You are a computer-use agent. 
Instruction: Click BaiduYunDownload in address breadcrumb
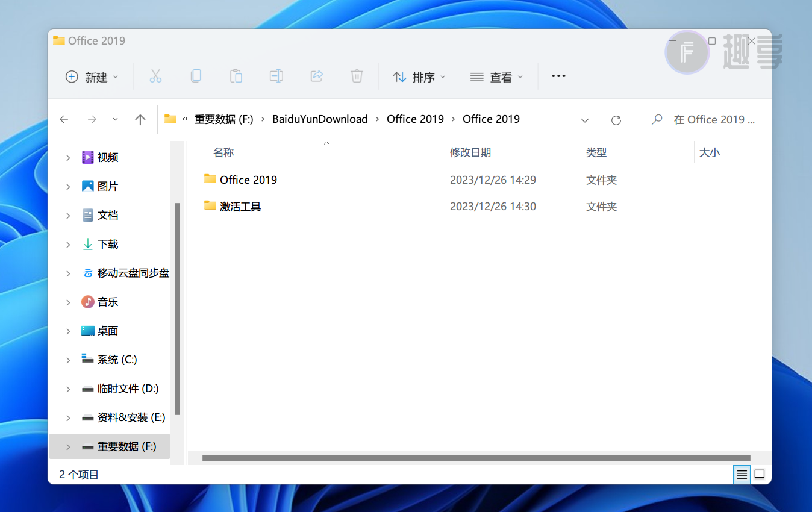pyautogui.click(x=320, y=119)
